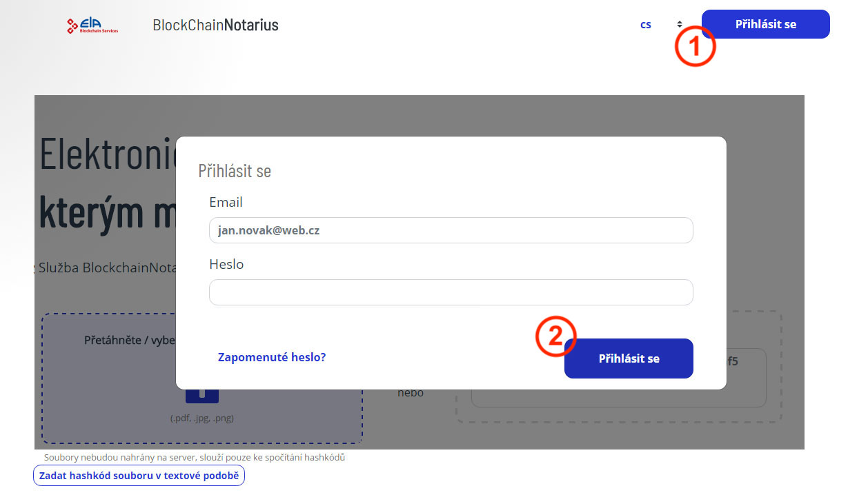The height and width of the screenshot is (495, 868).
Task: Click the BlockChainNotarius site title
Action: 215,26
